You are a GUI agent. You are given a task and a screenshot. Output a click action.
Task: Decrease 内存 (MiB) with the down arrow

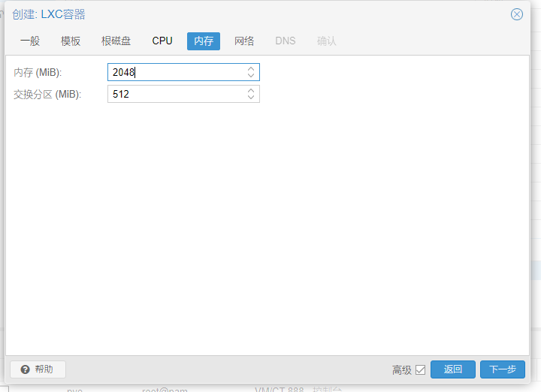(251, 76)
